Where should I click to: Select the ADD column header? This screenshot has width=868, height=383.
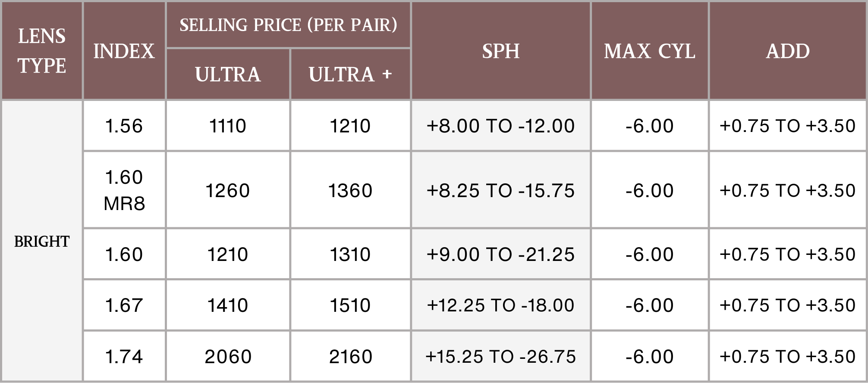tap(787, 51)
